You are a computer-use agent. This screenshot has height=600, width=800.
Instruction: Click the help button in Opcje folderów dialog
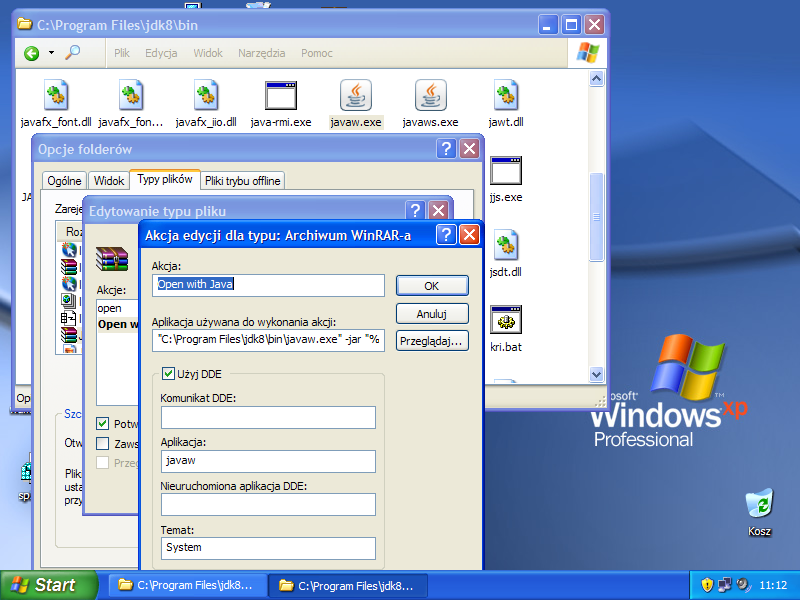(446, 148)
